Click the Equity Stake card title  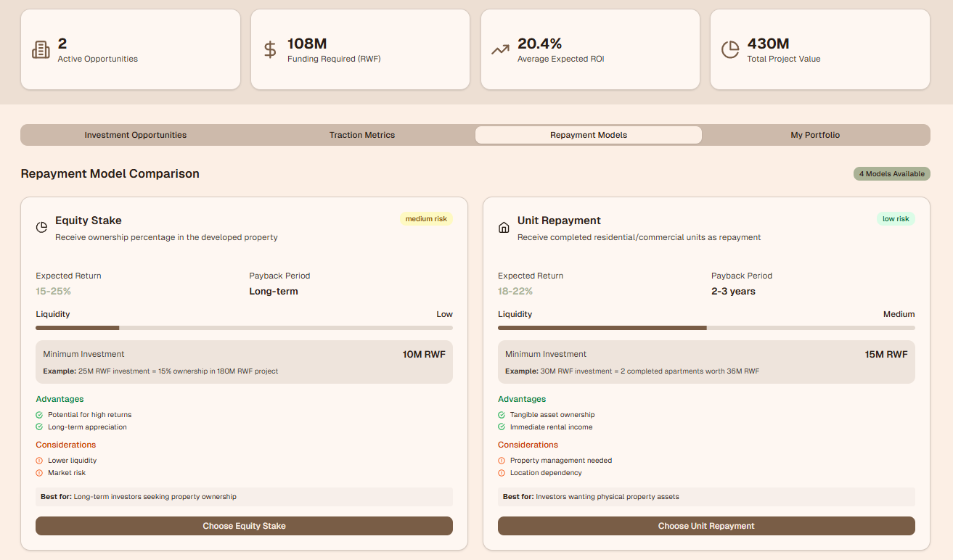pos(89,221)
